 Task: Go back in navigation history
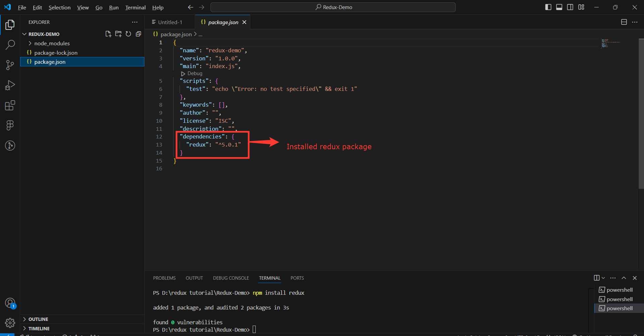point(191,7)
